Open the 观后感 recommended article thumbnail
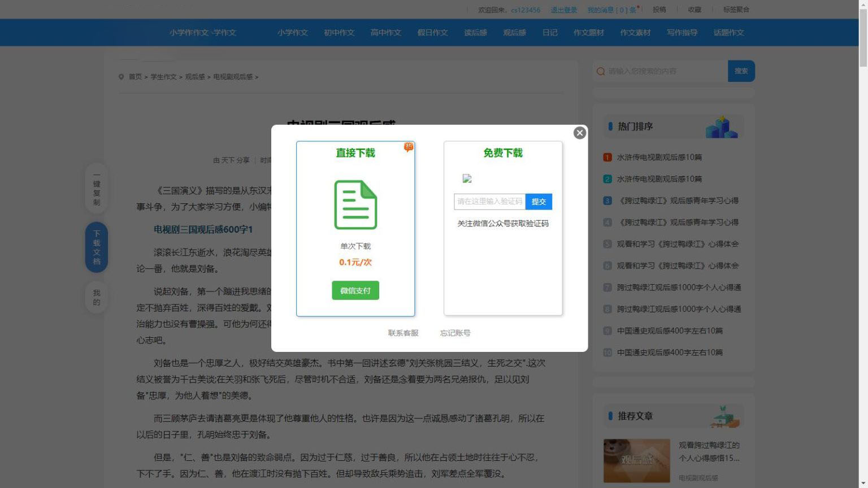 tap(636, 460)
